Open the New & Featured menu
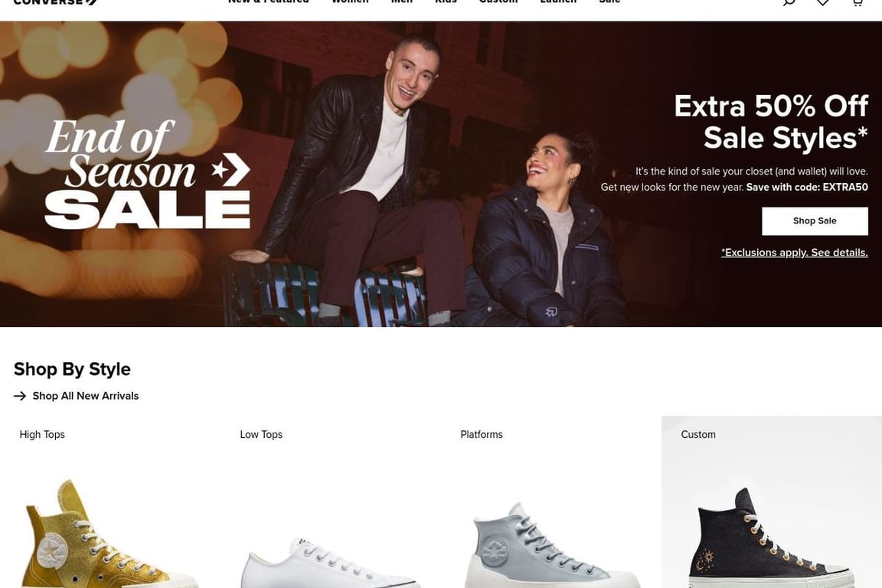 tap(268, 2)
